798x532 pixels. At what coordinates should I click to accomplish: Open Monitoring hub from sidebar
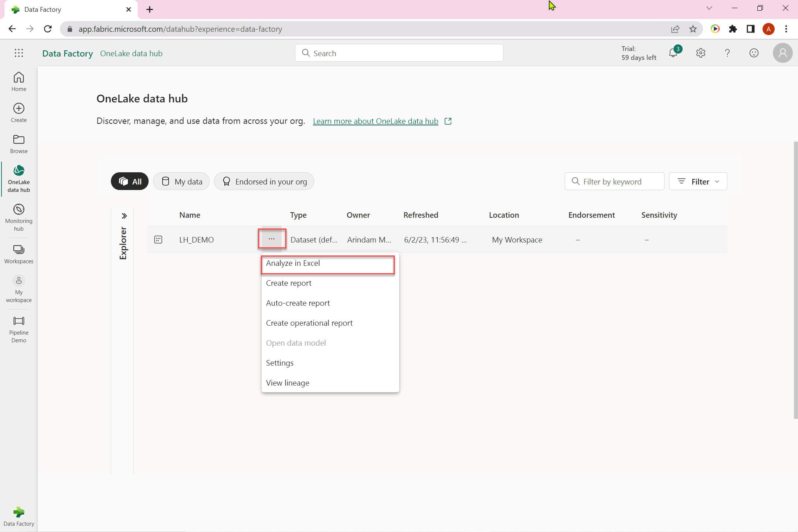18,217
